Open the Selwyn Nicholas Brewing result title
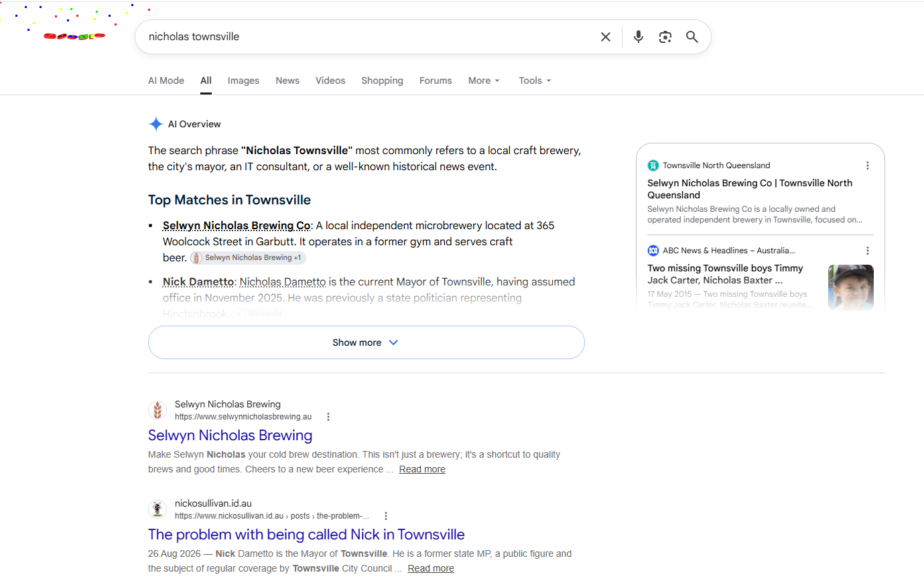The image size is (924, 587). (x=230, y=436)
